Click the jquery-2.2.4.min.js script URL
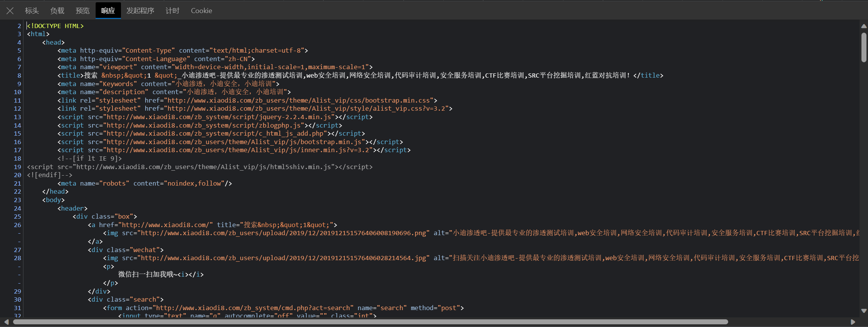 coord(220,117)
